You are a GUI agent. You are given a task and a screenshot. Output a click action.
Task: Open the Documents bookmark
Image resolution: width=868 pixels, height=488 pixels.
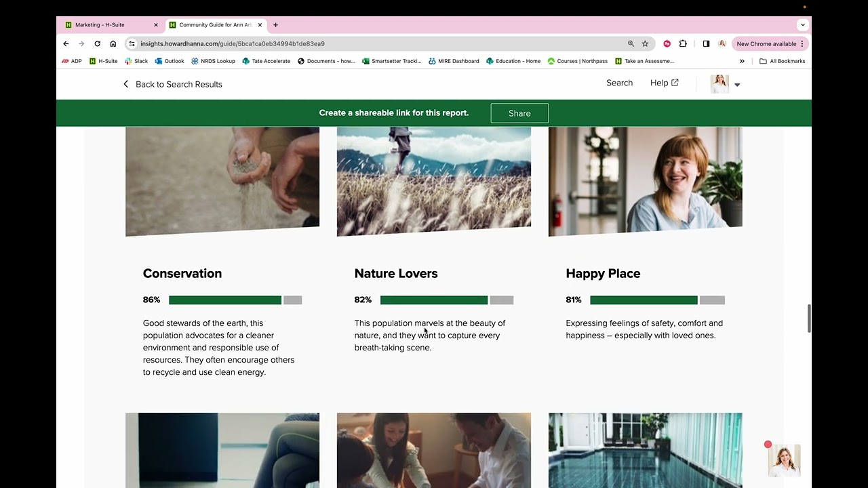pos(326,61)
